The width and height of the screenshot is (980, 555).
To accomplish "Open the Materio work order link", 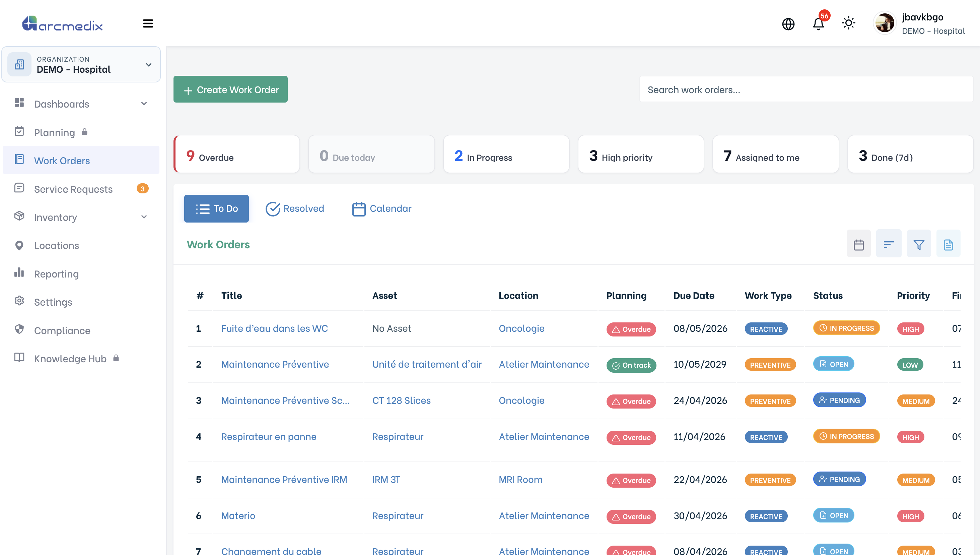I will 238,515.
